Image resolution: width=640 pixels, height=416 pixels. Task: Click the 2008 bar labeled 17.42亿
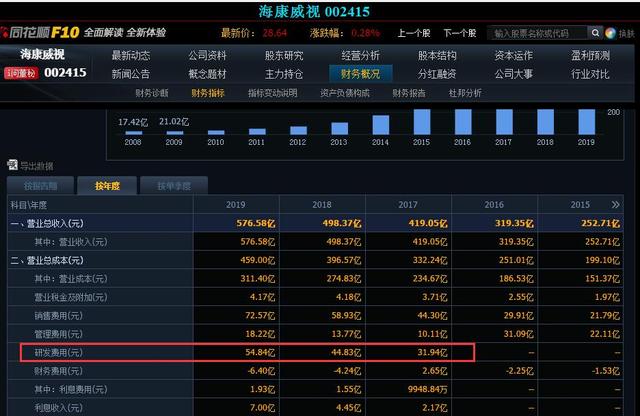click(133, 133)
